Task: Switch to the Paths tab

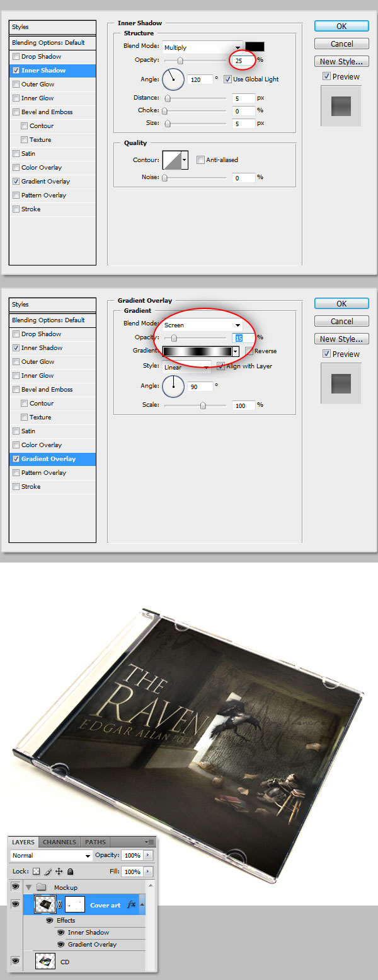Action: coord(95,842)
